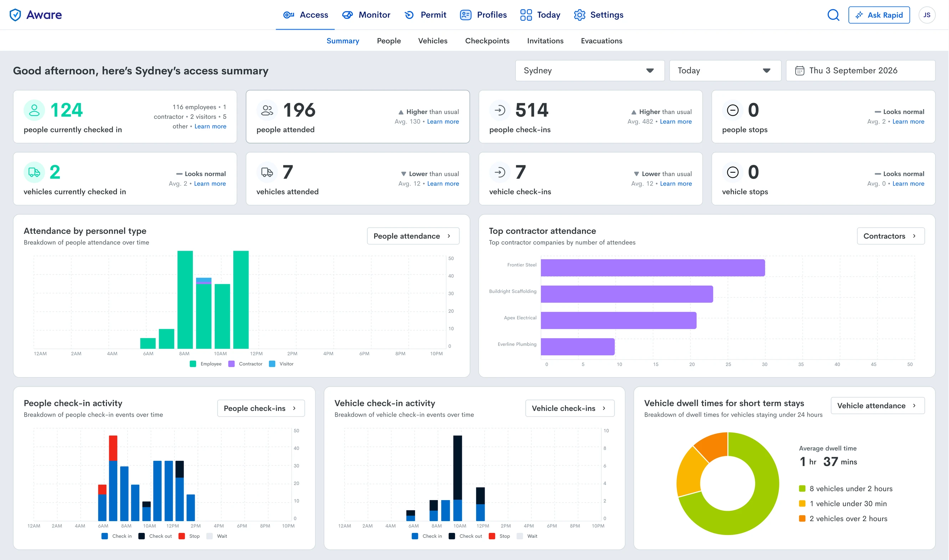Image resolution: width=949 pixels, height=560 pixels.
Task: Open the Vehicle check-ins chevron button
Action: (x=570, y=408)
